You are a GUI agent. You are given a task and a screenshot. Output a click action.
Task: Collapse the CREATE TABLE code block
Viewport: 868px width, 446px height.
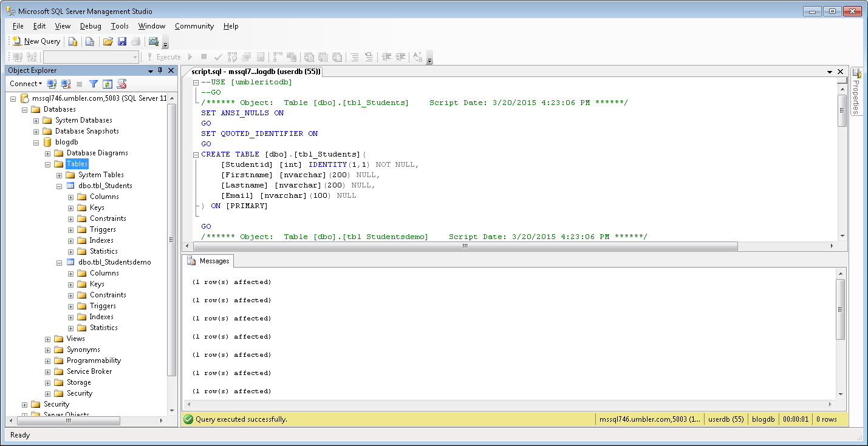(x=196, y=154)
